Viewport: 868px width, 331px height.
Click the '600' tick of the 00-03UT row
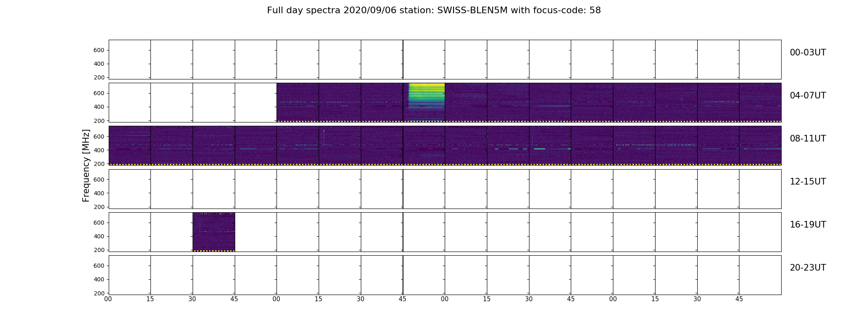[99, 50]
